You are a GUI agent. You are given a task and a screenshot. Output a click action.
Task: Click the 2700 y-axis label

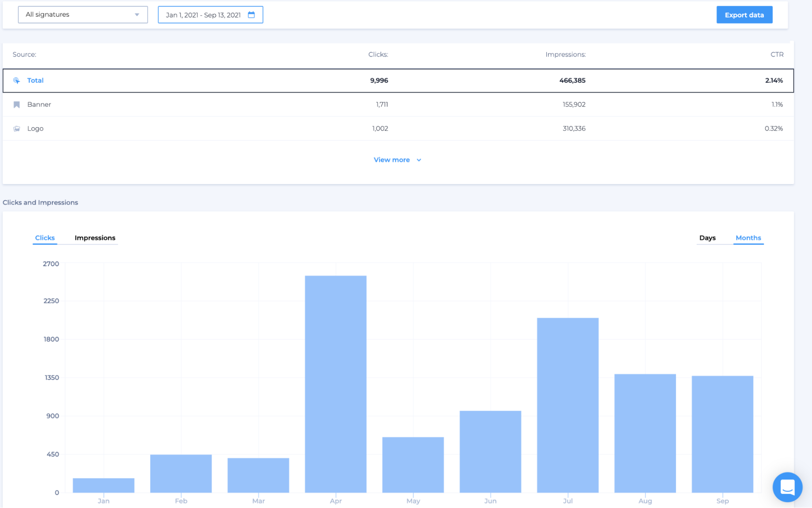coord(51,264)
